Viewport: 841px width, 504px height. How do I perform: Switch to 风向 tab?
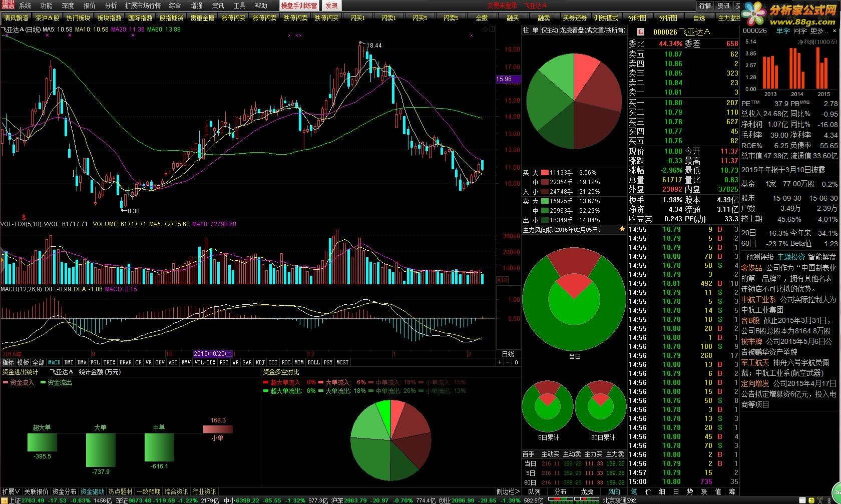click(x=614, y=491)
